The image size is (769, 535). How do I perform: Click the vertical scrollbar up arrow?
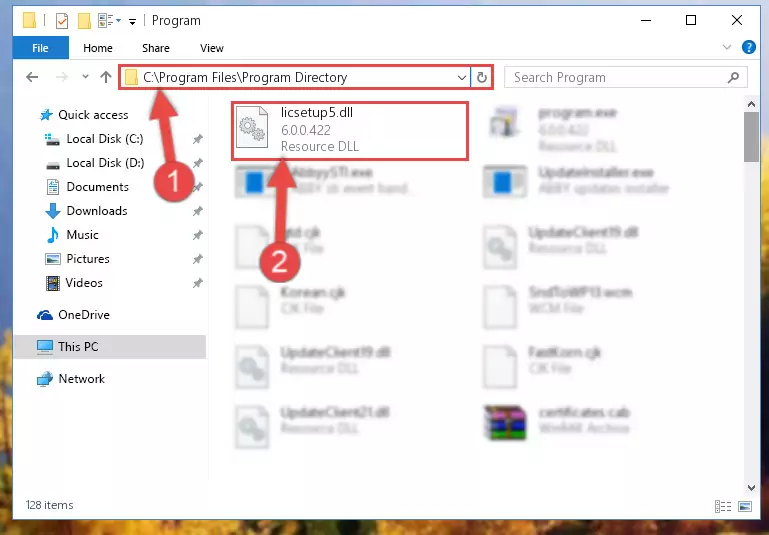click(x=751, y=104)
